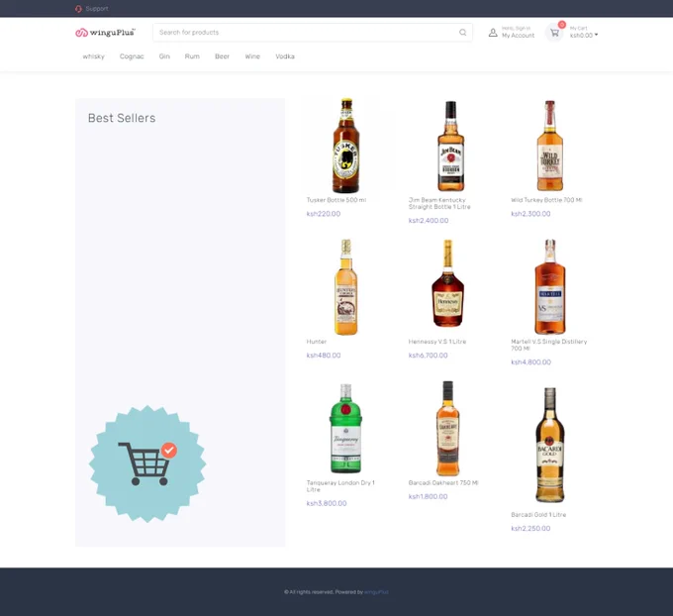Open the Gin category
Screen dimensions: 673x616
pyautogui.click(x=164, y=56)
